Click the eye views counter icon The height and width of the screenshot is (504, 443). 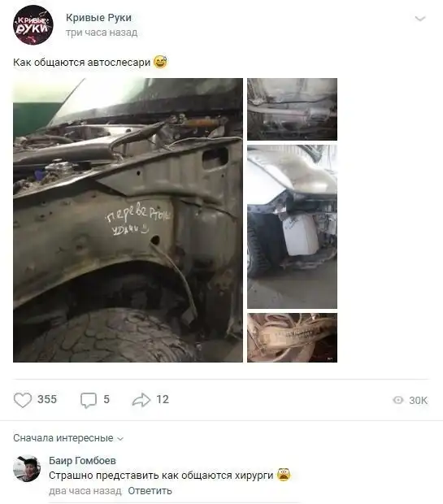pos(398,400)
